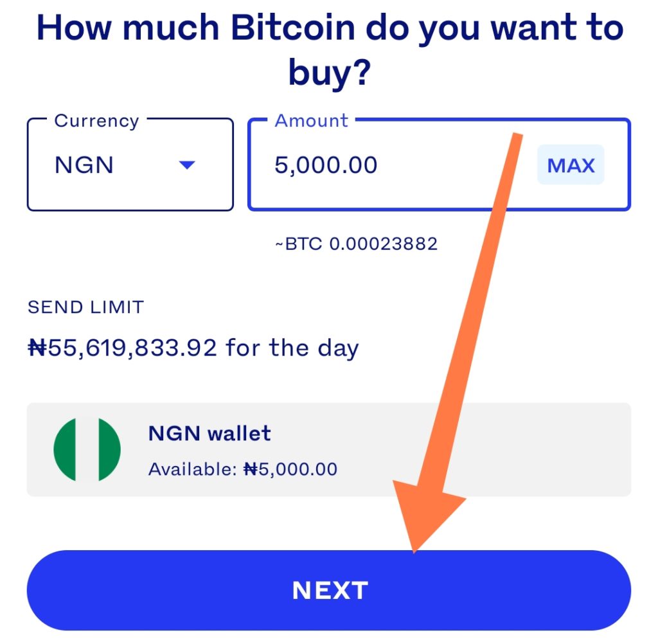Click the Currency label above NGN
Image resolution: width=658 pixels, height=644 pixels.
[96, 120]
